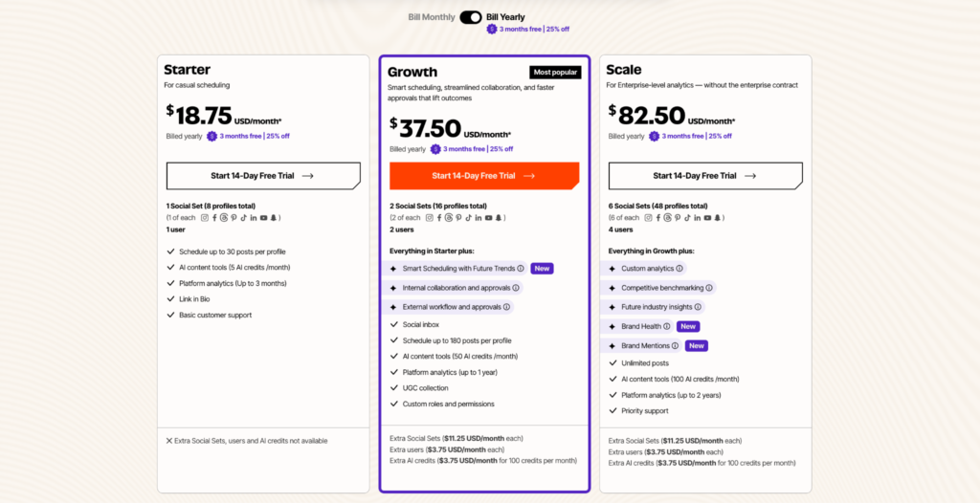Open info for Internal collaboration and approvals
The width and height of the screenshot is (980, 503).
click(x=516, y=288)
